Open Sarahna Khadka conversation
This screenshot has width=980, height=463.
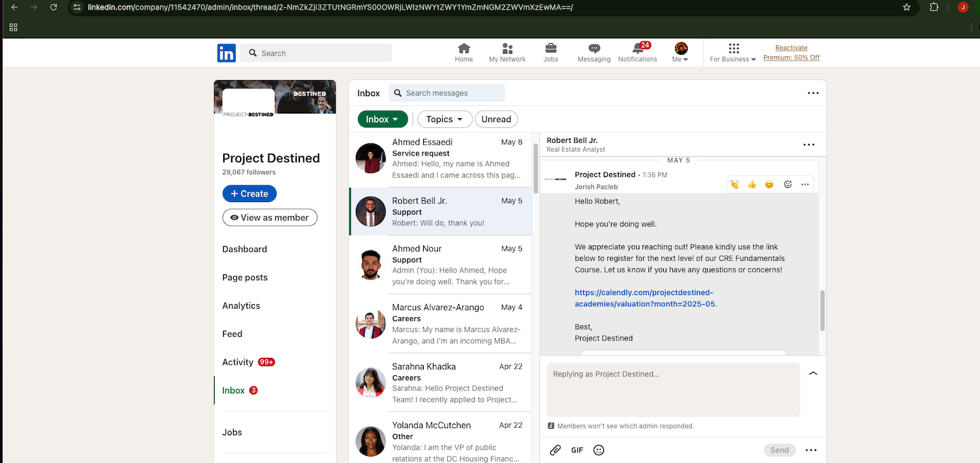pyautogui.click(x=440, y=382)
